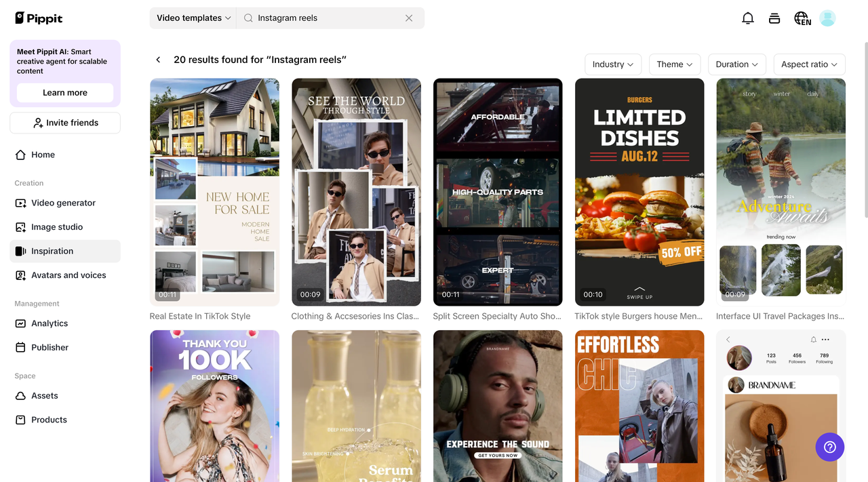The height and width of the screenshot is (482, 868).
Task: Click the Avatars and voices icon
Action: [21, 275]
